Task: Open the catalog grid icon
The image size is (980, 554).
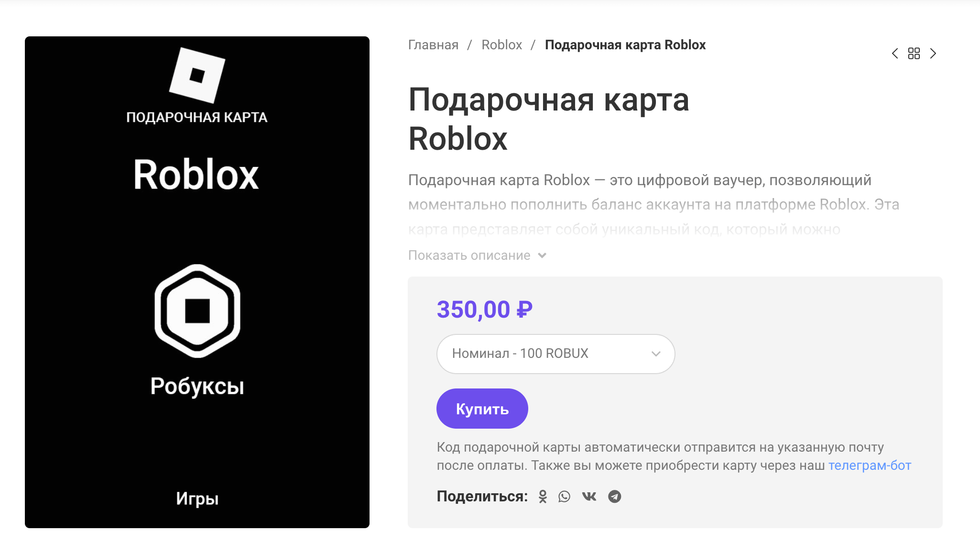Action: (914, 54)
